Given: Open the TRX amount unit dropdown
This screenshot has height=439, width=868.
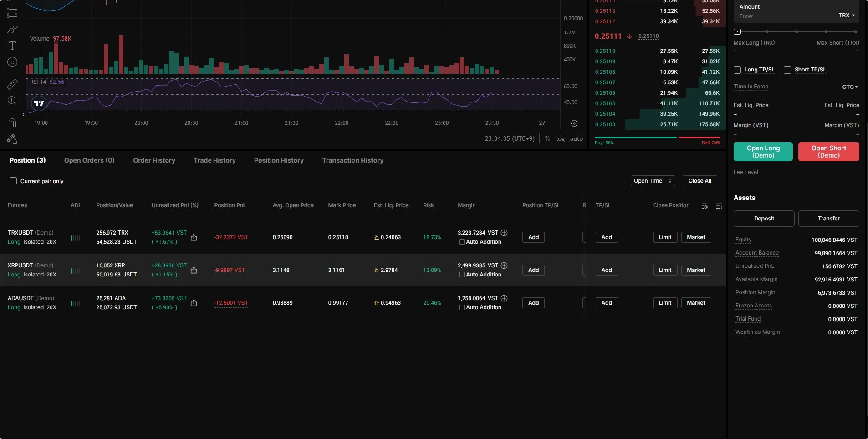Looking at the screenshot, I should pos(847,15).
